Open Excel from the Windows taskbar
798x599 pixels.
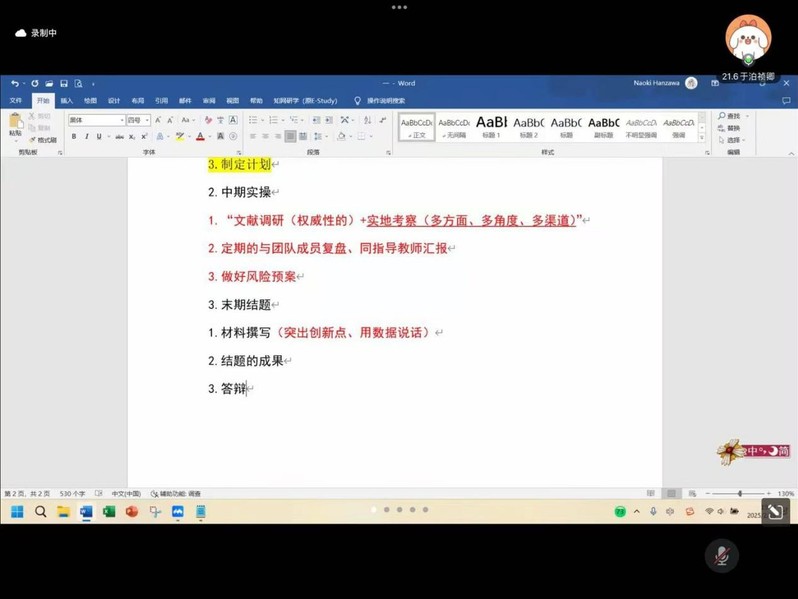pyautogui.click(x=109, y=511)
